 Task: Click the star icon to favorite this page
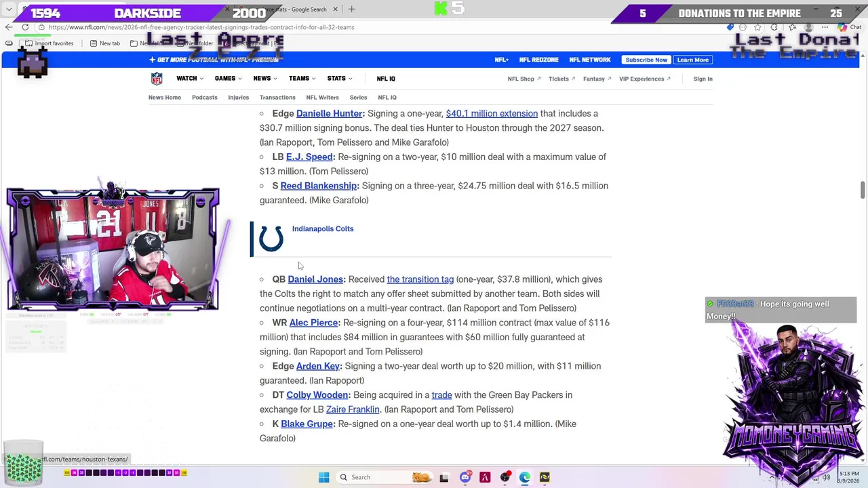pos(757,27)
